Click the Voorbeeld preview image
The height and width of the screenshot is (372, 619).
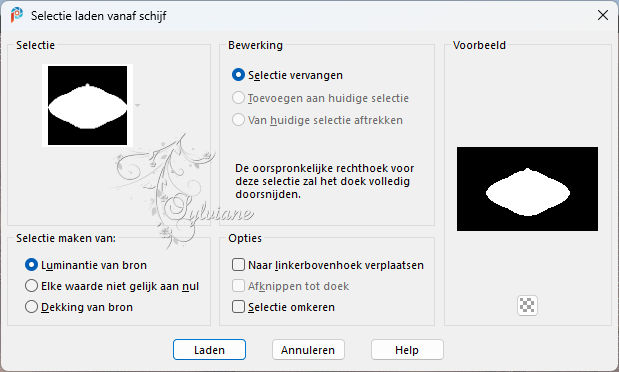coord(527,189)
